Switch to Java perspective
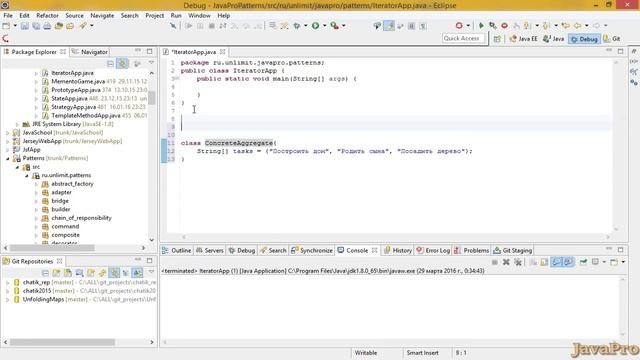The height and width of the screenshot is (360, 640). (553, 39)
